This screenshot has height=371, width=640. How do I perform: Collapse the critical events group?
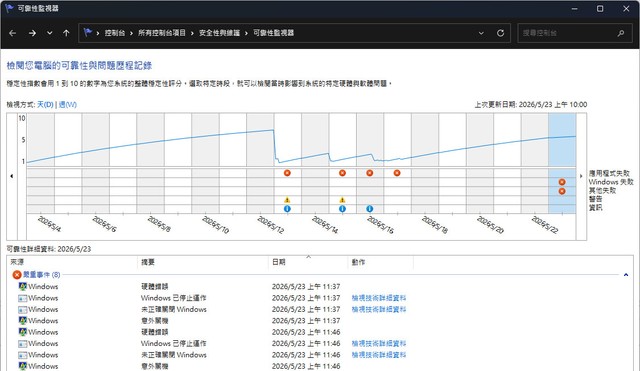[x=626, y=275]
